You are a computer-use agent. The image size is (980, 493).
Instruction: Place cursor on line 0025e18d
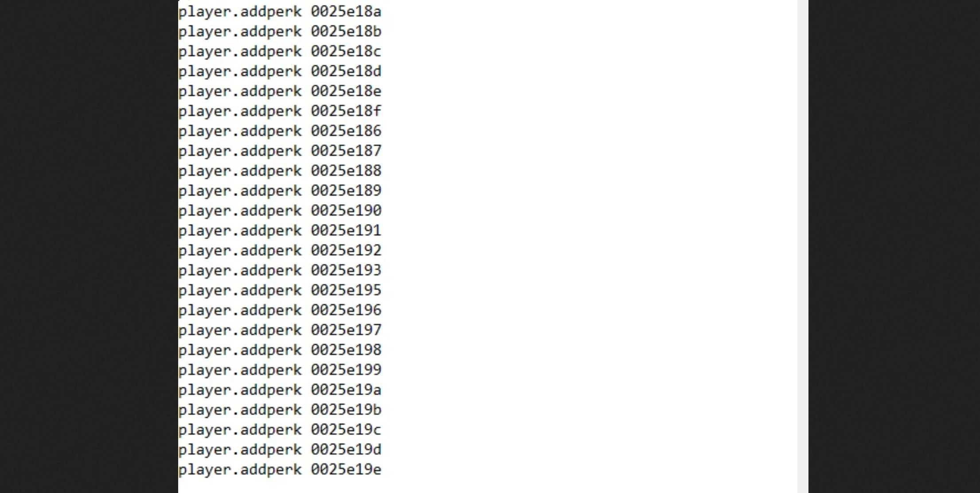280,71
